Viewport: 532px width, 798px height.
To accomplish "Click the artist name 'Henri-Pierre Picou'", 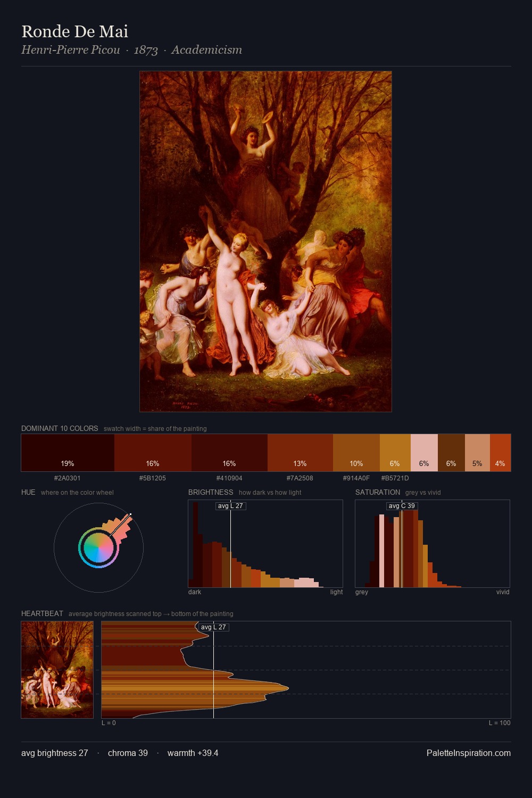I will [x=71, y=50].
